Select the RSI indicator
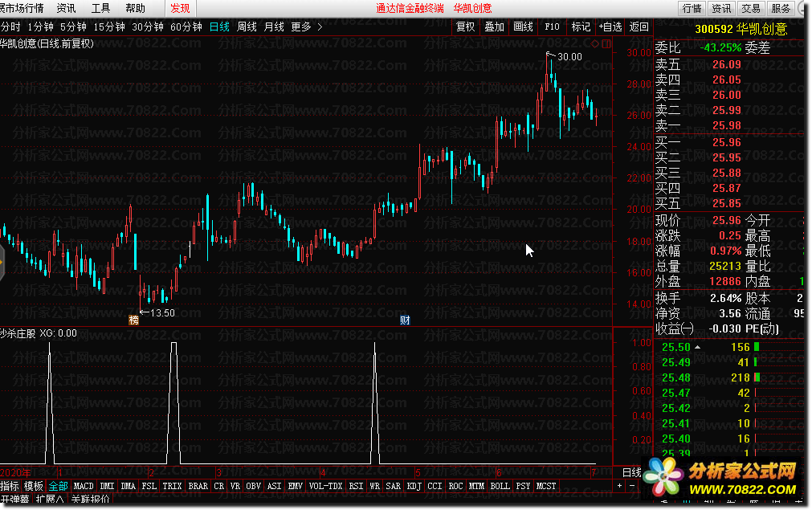 click(356, 486)
